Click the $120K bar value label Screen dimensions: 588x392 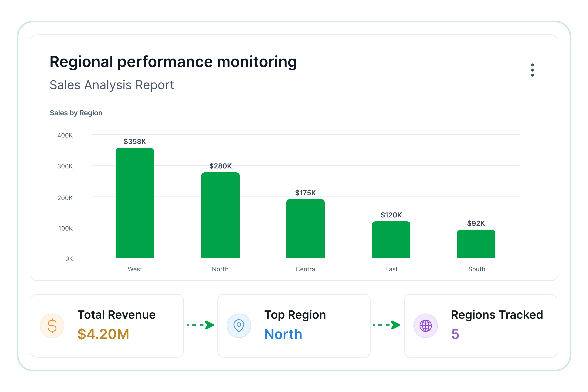[x=391, y=215]
